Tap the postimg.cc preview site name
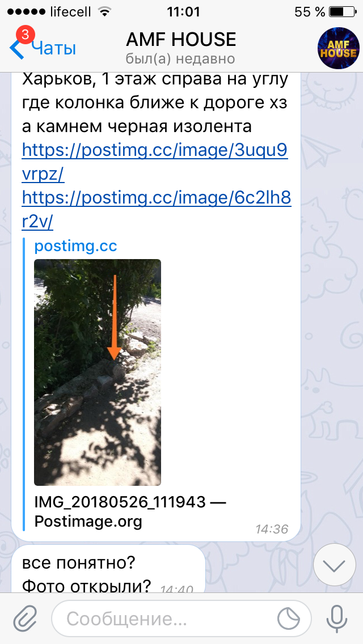The width and height of the screenshot is (363, 644). (x=75, y=245)
